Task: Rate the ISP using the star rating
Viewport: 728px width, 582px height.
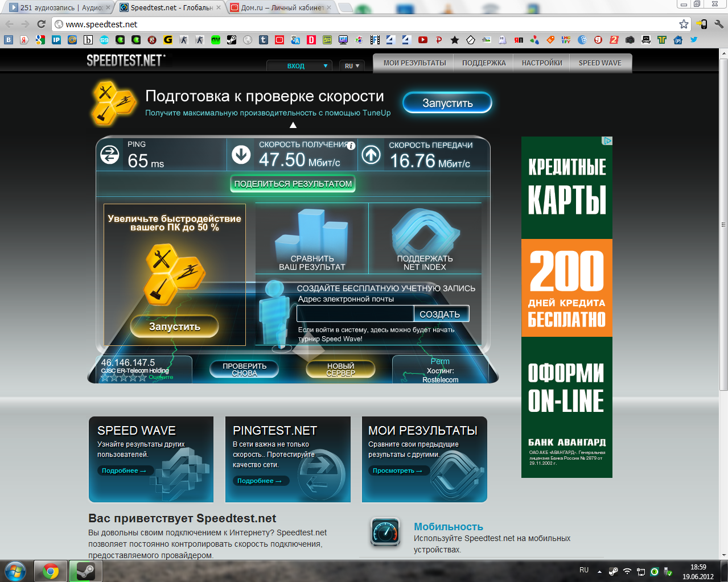Action: click(x=124, y=377)
